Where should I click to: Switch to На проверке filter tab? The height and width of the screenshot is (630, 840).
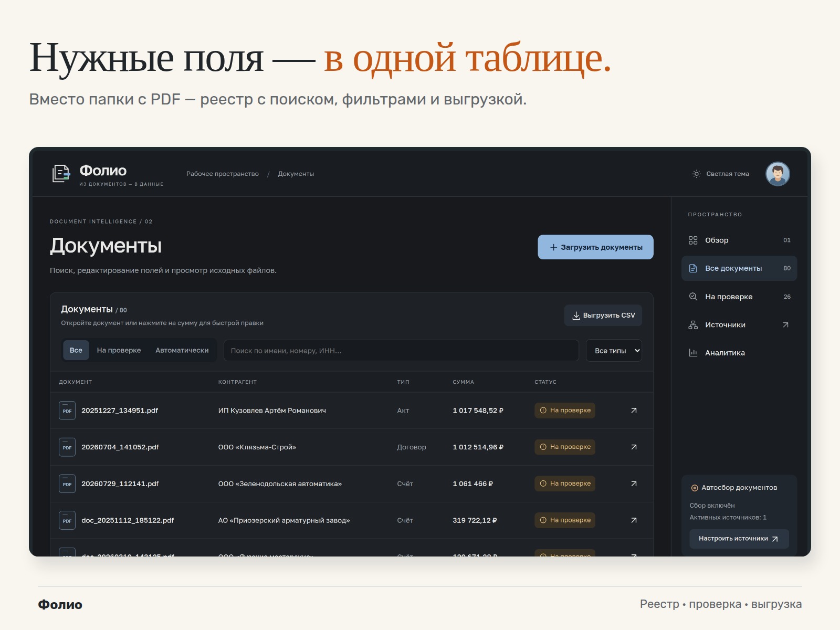119,350
